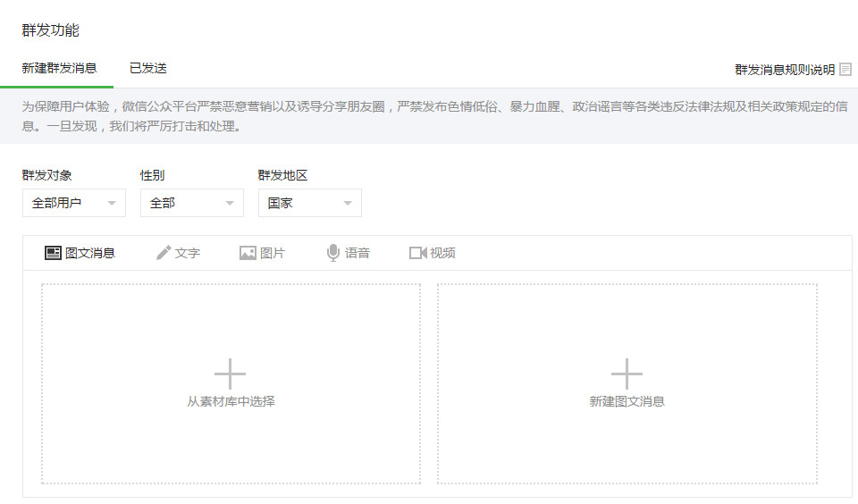This screenshot has width=858, height=504.
Task: Click the 从素材库中选择 label
Action: pos(231,401)
